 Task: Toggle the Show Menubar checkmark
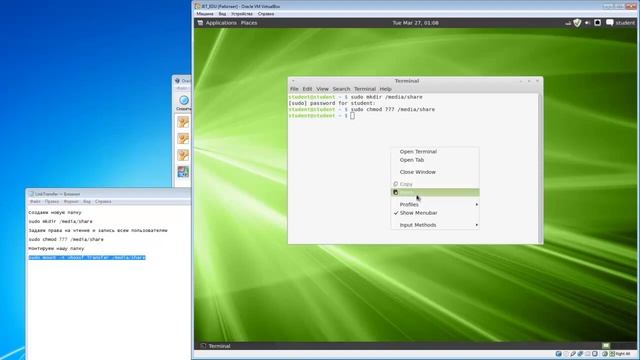pyautogui.click(x=435, y=213)
